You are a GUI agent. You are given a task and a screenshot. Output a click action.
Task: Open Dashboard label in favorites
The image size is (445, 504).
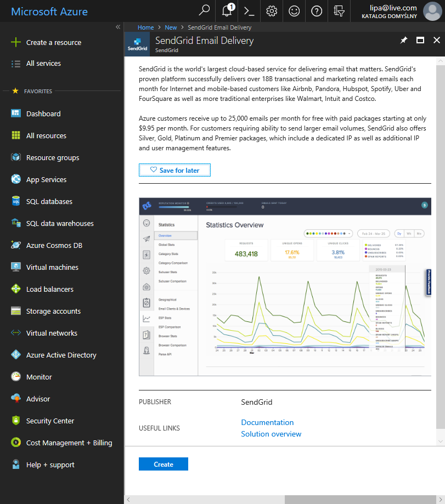43,114
